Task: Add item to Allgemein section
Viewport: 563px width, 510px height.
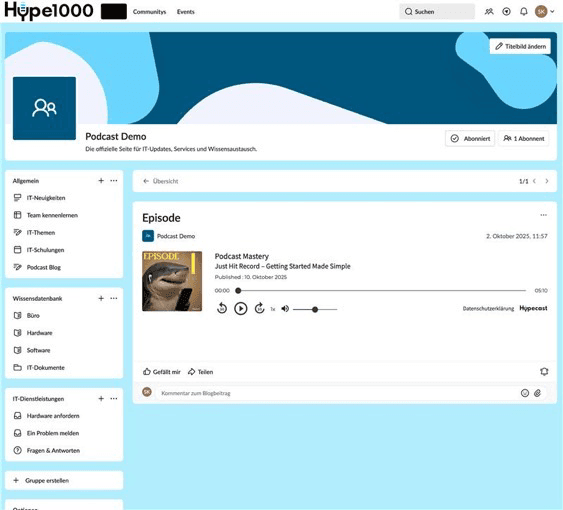Action: 101,181
